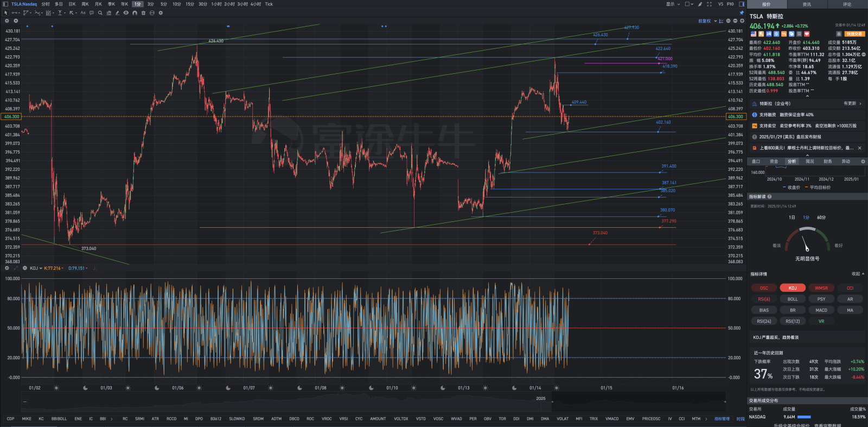Click the US flag market icon
The image size is (868, 427).
[754, 34]
